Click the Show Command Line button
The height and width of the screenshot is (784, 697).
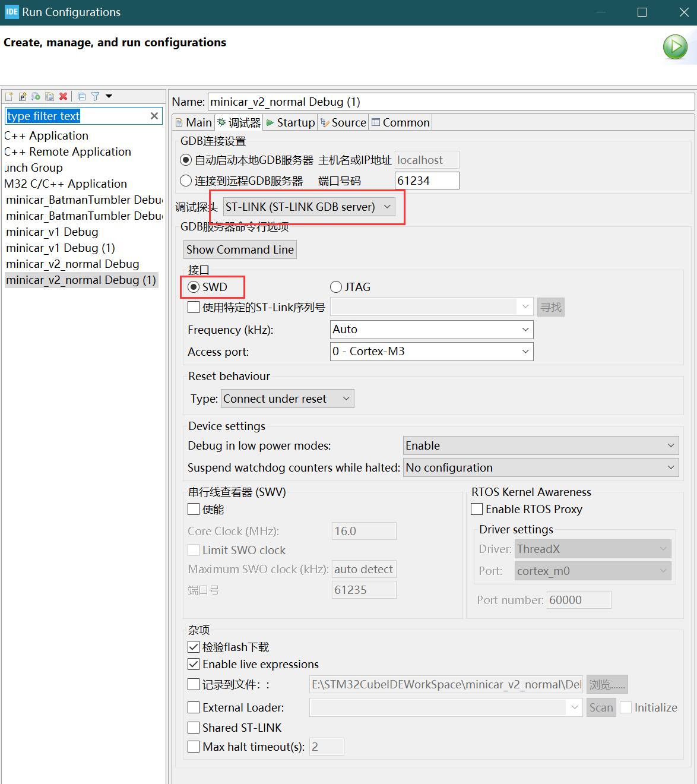coord(240,249)
